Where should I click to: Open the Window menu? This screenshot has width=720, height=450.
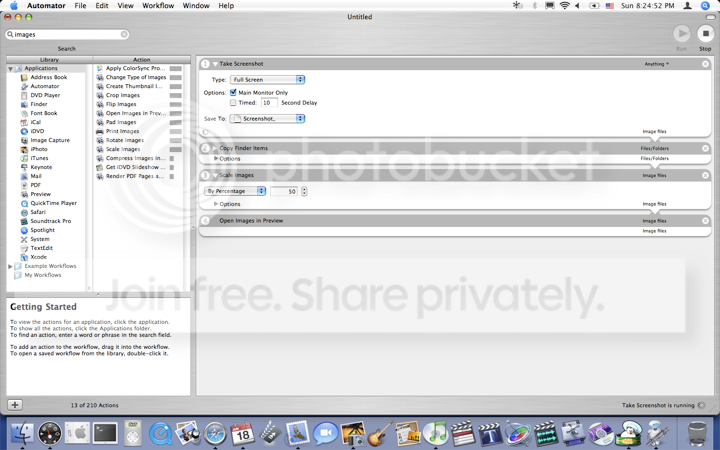(x=196, y=6)
